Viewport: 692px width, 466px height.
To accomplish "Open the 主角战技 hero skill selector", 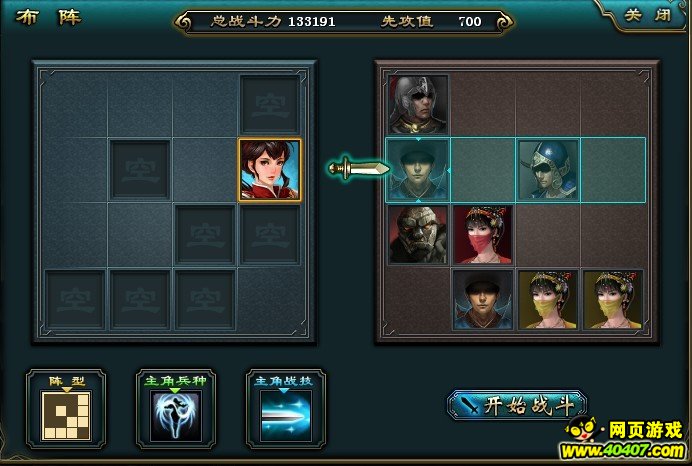I will [286, 409].
